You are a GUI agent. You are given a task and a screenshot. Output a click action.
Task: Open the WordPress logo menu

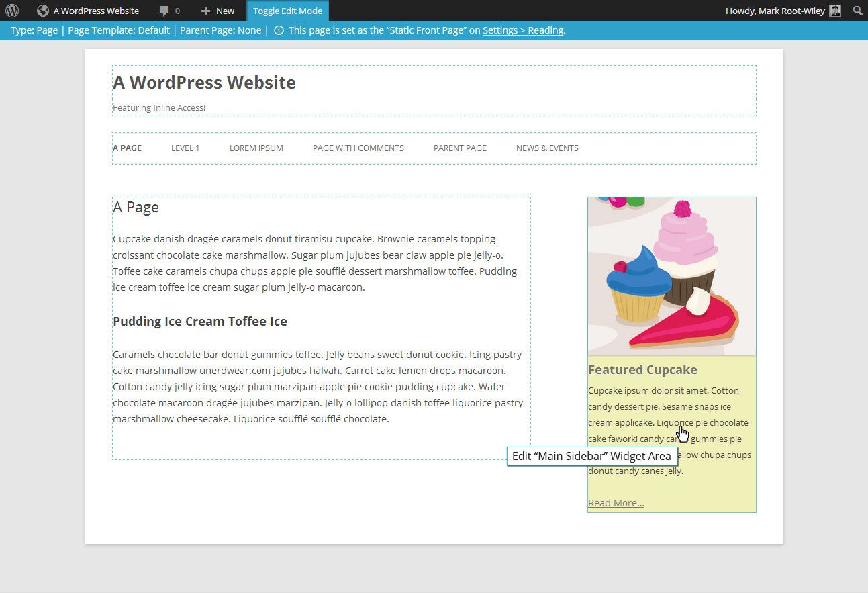pos(12,11)
